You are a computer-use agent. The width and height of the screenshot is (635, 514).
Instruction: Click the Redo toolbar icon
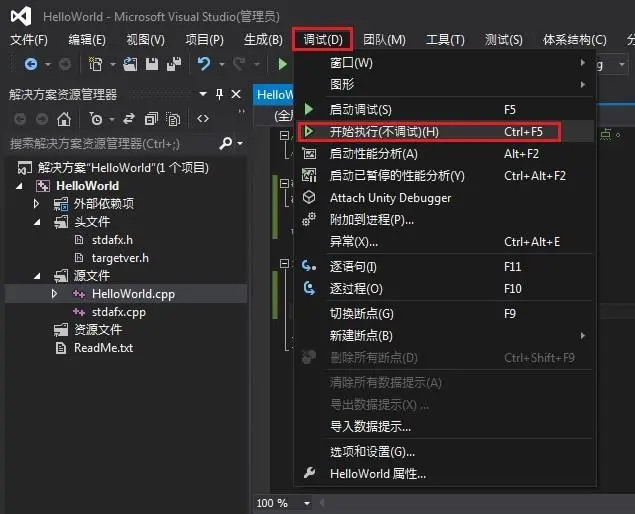coord(239,64)
